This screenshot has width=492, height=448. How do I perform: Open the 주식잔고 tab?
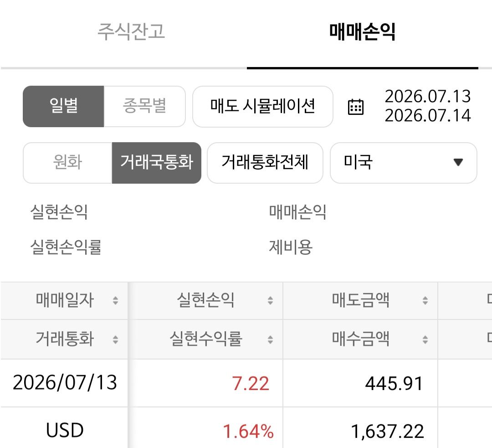[x=131, y=32]
